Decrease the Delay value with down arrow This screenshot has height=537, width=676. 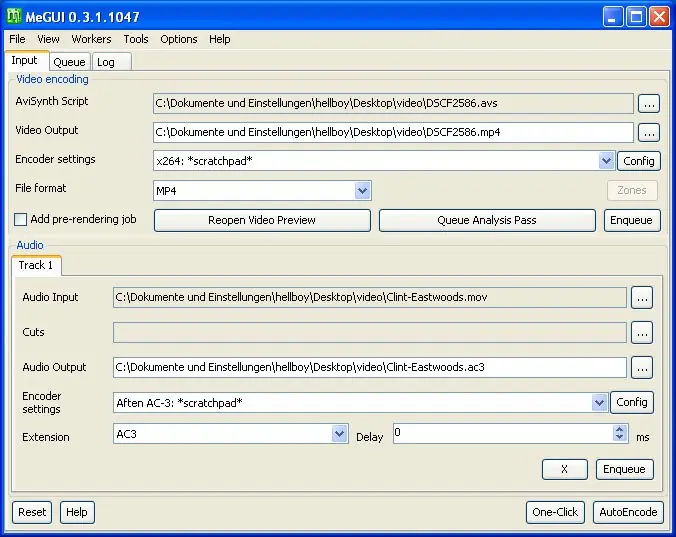[620, 437]
